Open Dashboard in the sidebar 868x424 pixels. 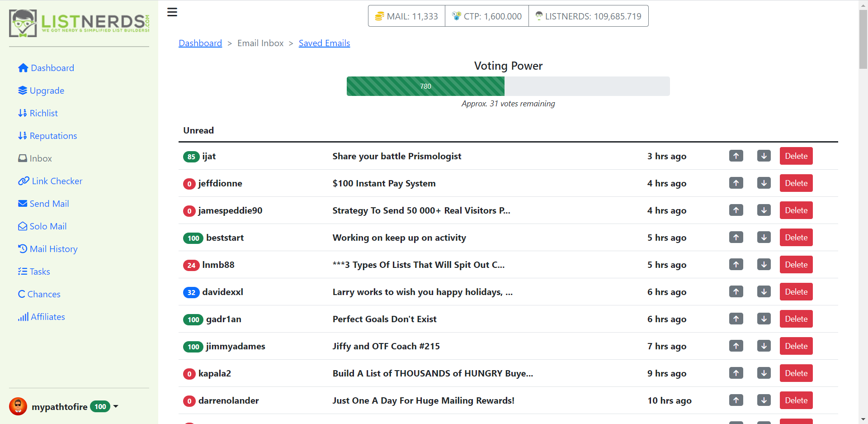[46, 68]
